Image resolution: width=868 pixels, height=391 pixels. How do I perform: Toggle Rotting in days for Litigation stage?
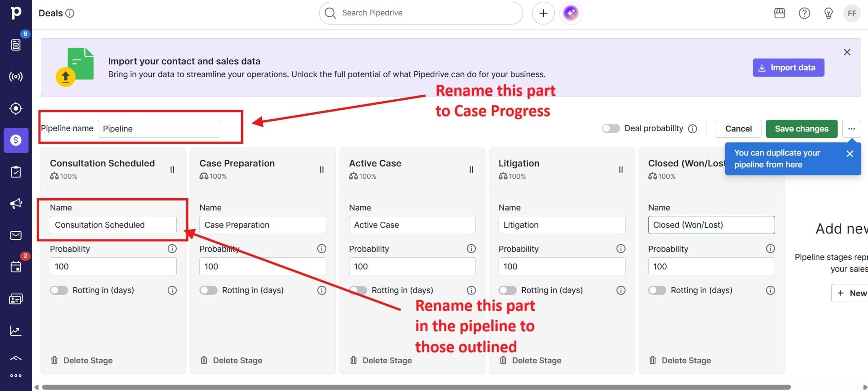(507, 290)
